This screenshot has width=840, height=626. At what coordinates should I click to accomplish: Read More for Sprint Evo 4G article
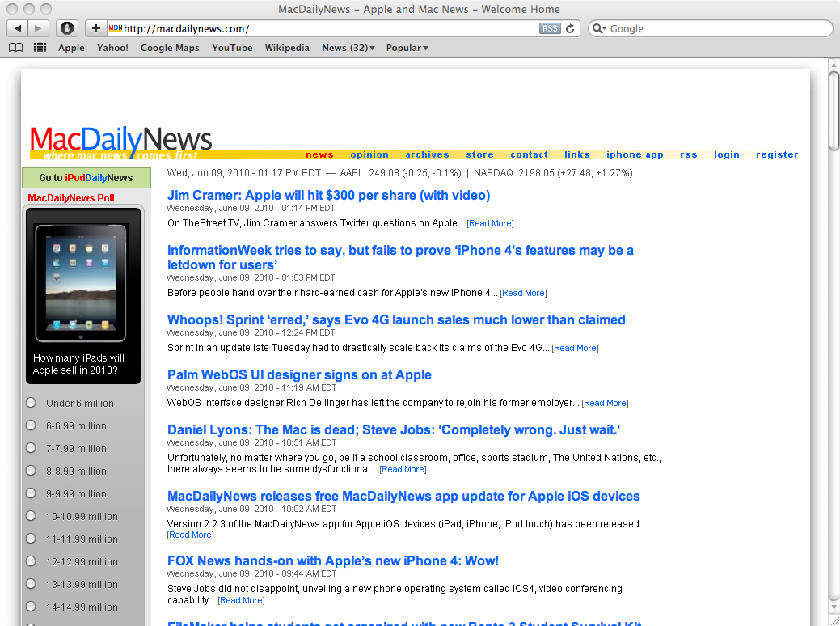(x=575, y=348)
